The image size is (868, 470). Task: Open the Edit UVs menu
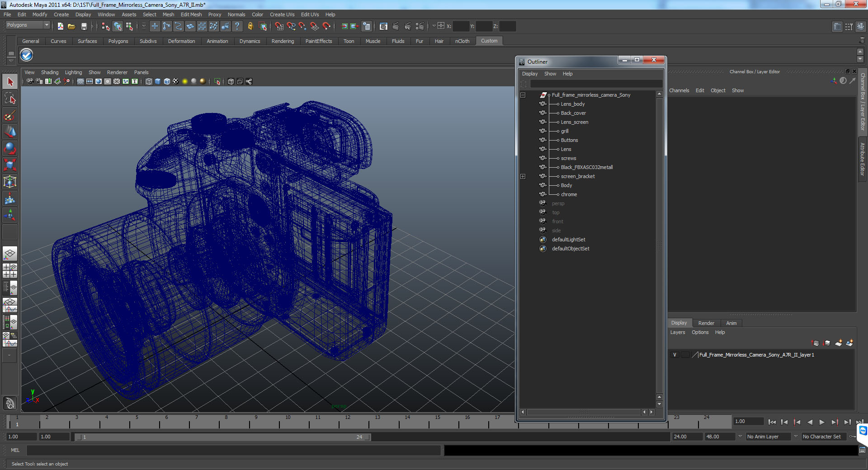click(310, 14)
